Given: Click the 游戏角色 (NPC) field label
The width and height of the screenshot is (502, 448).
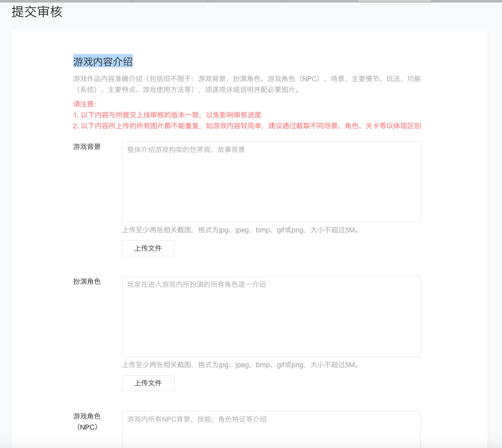Looking at the screenshot, I should [x=87, y=421].
